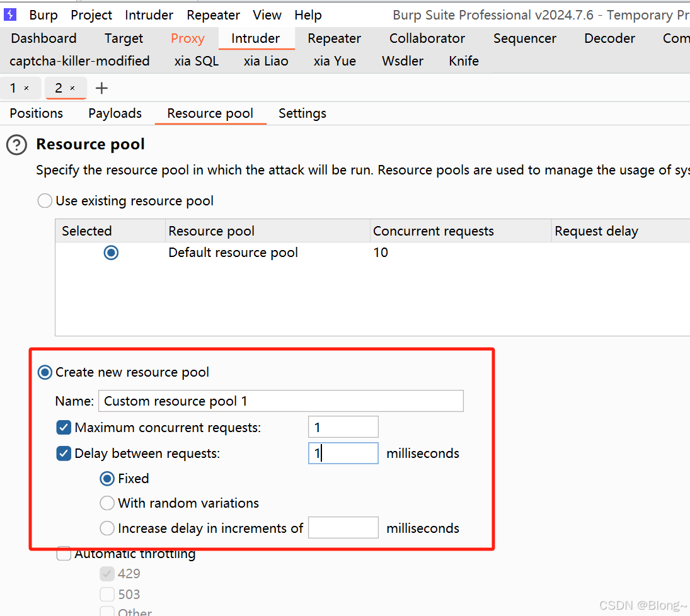Screen dimensions: 690x616
Task: Switch to the Proxy tab
Action: 187,38
